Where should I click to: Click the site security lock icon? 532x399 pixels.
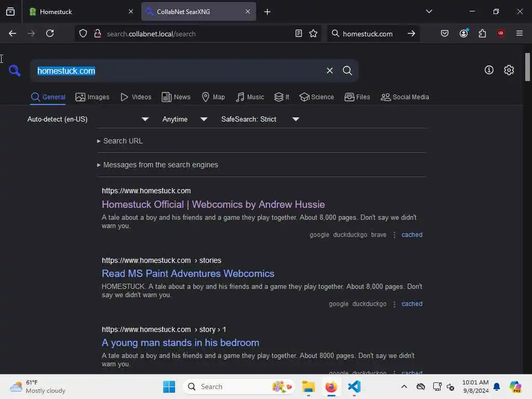coord(98,33)
